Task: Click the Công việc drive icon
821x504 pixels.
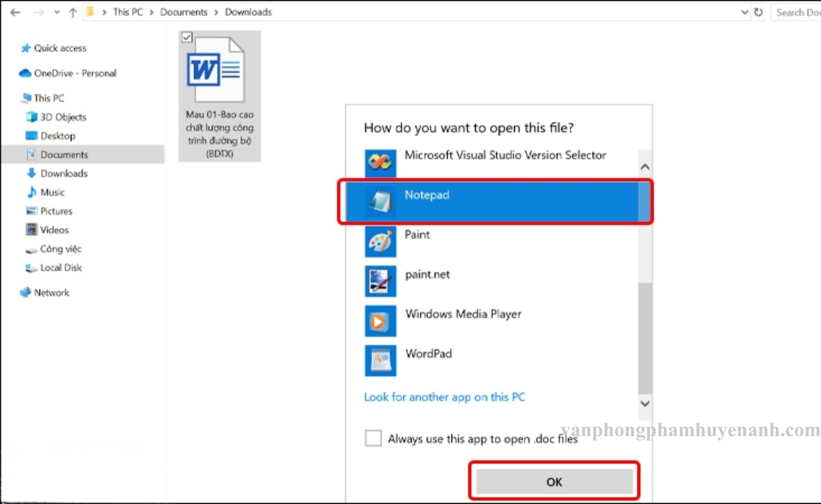Action: [x=32, y=250]
